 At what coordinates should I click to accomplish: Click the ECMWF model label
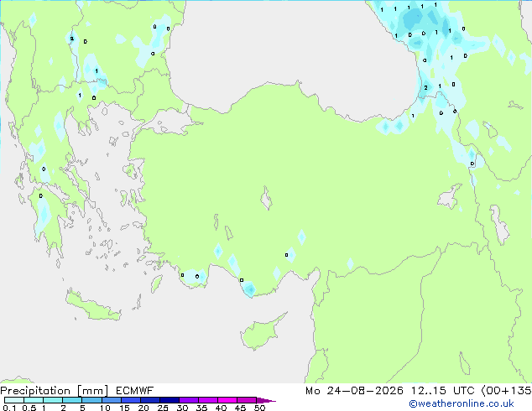[x=135, y=391]
